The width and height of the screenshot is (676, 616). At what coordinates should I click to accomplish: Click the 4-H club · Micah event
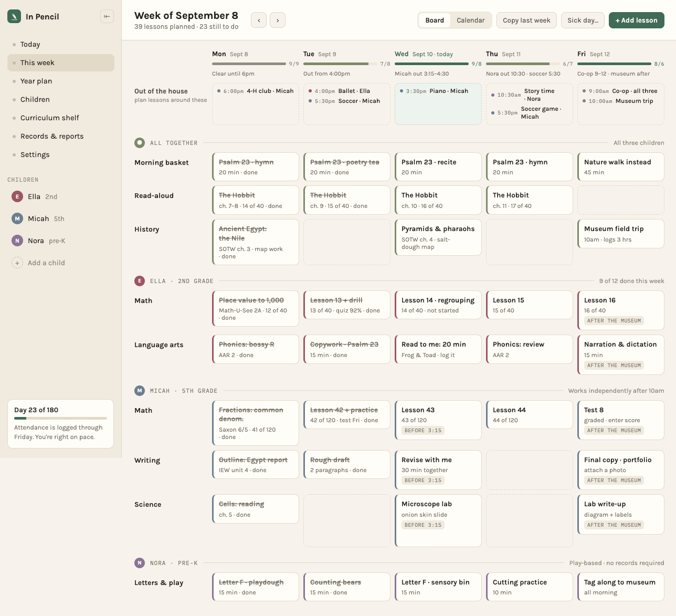[256, 91]
